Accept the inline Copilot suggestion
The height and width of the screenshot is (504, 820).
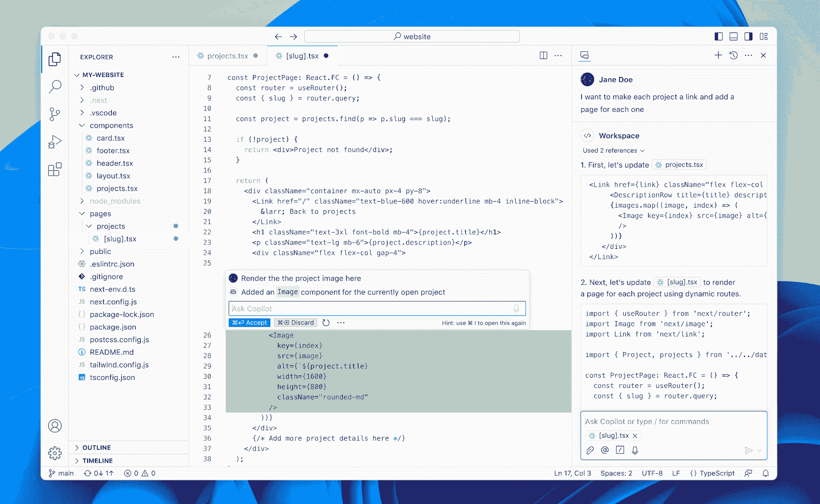249,322
